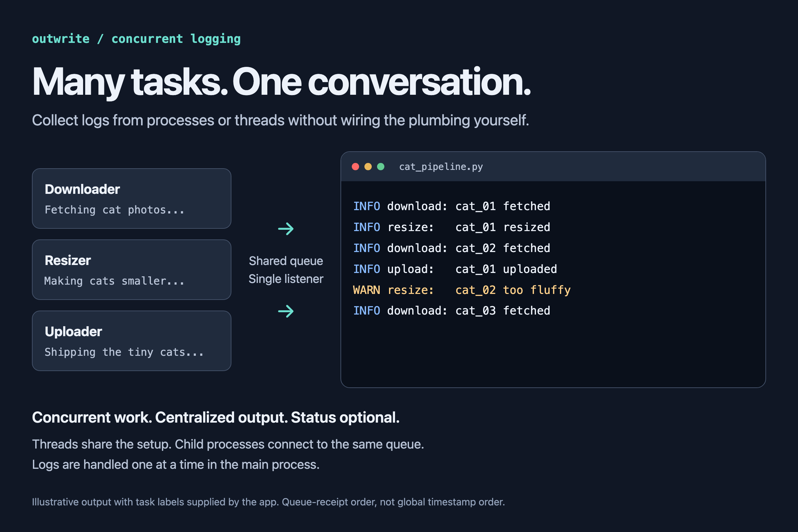This screenshot has width=798, height=532.
Task: Click the 'Single listener' label
Action: pyautogui.click(x=286, y=279)
